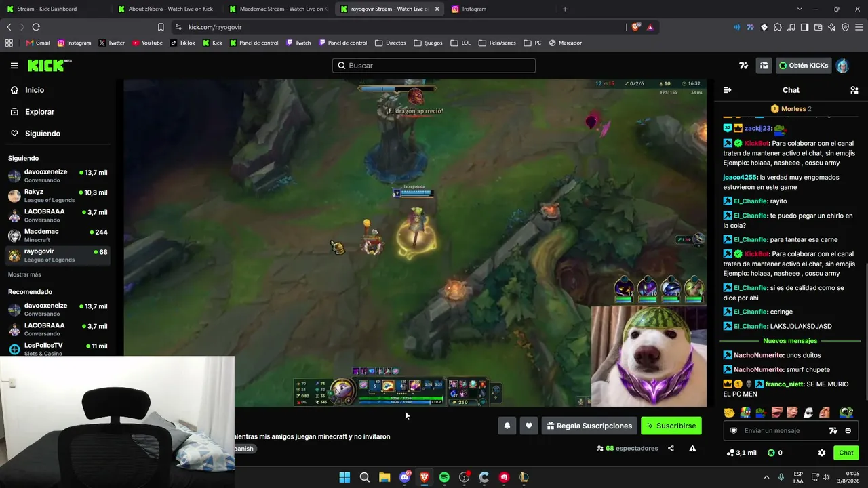Show hidden system tray icons

click(x=767, y=477)
